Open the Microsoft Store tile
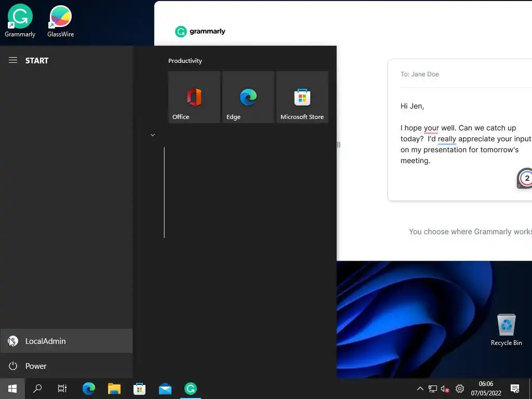The width and height of the screenshot is (532, 399). coord(302,97)
